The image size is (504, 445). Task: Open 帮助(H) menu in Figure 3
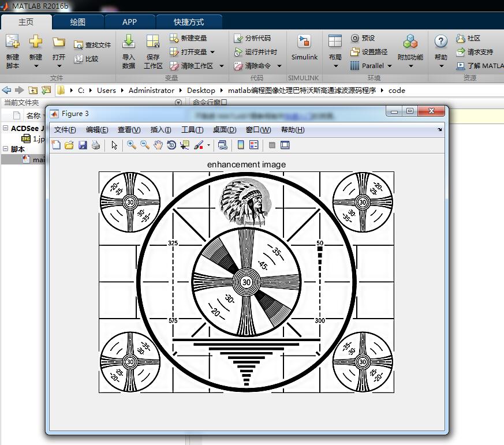[293, 130]
